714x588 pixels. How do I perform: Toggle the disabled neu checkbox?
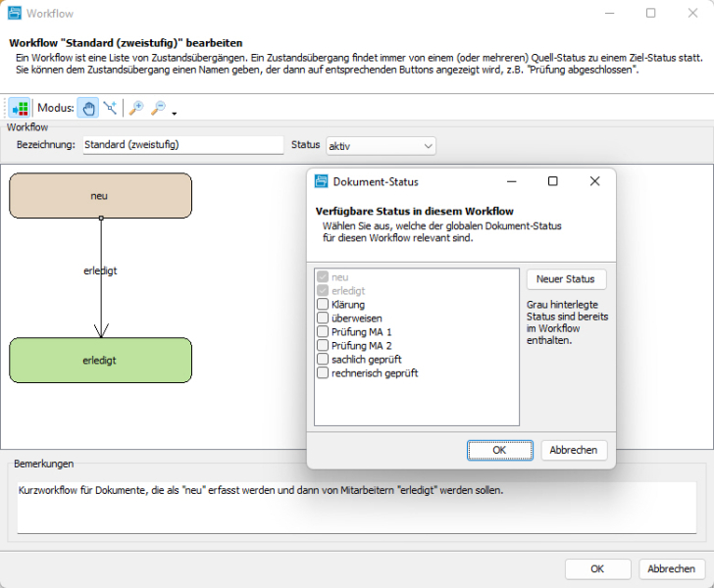323,276
